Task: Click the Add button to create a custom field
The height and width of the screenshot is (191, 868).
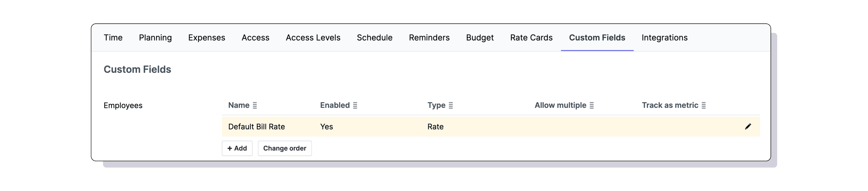Action: [x=237, y=148]
